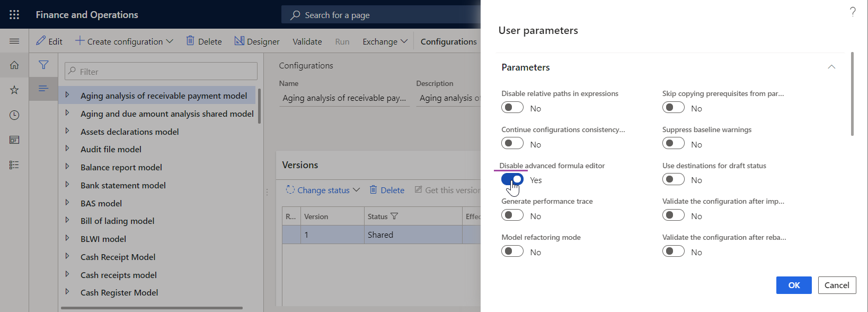Viewport: 868px width, 312px height.
Task: Enable Model refactoring mode toggle
Action: pyautogui.click(x=512, y=252)
